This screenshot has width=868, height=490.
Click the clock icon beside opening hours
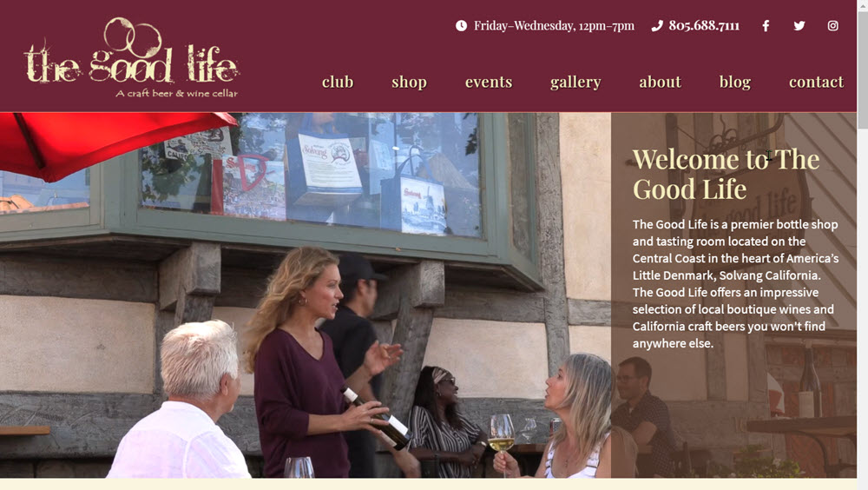point(461,25)
